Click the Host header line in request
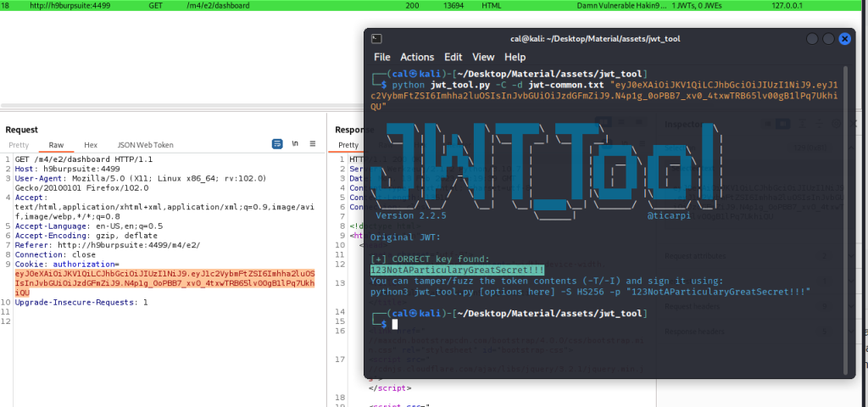868x407 pixels. click(68, 169)
